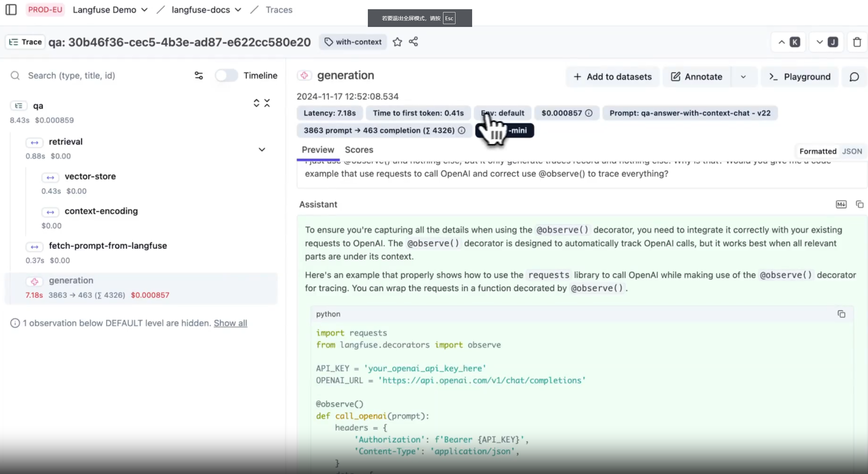Screen dimensions: 868x474
Task: Click the share trace icon
Action: click(x=413, y=42)
